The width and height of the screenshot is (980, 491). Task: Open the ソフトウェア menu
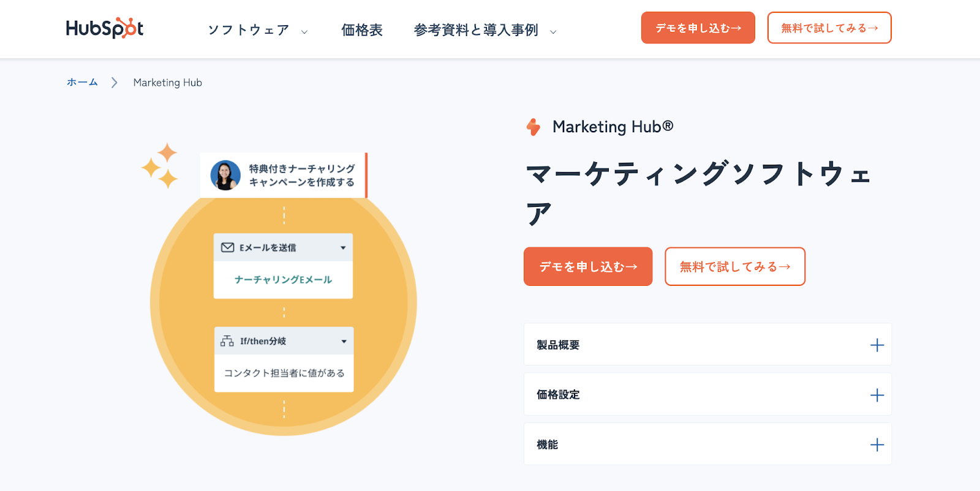(x=248, y=30)
